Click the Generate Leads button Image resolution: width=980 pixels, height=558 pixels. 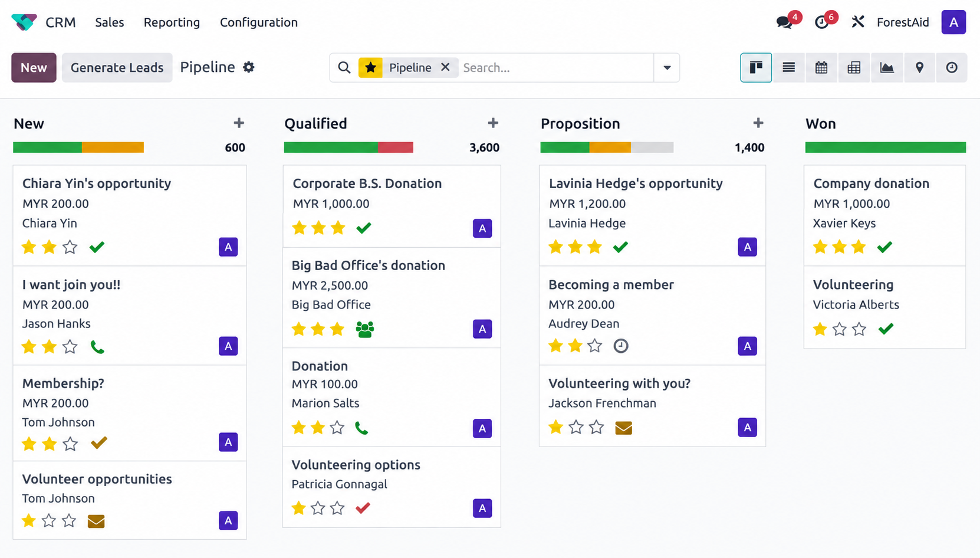[x=117, y=67]
